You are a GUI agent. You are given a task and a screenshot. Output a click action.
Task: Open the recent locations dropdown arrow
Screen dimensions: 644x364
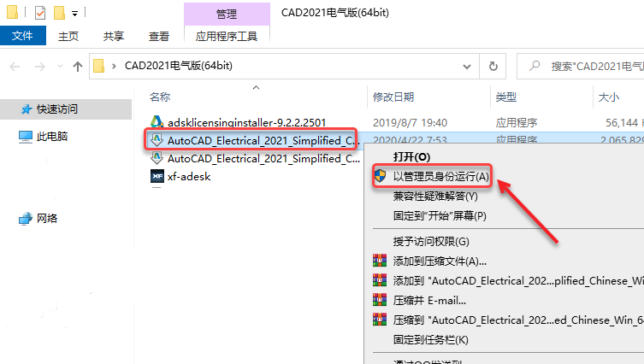pyautogui.click(x=61, y=66)
